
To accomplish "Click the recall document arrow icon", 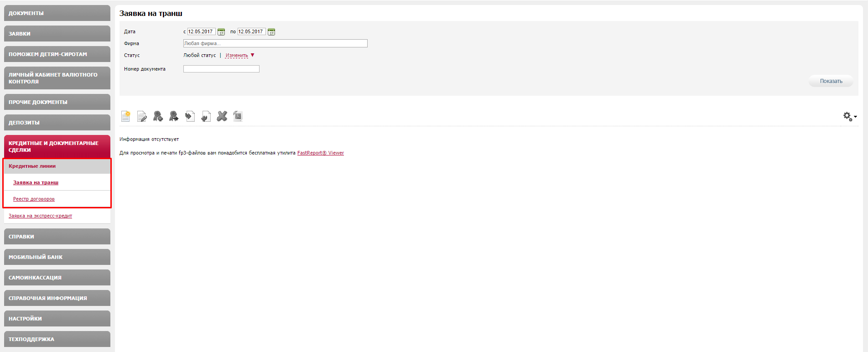I will [x=206, y=116].
